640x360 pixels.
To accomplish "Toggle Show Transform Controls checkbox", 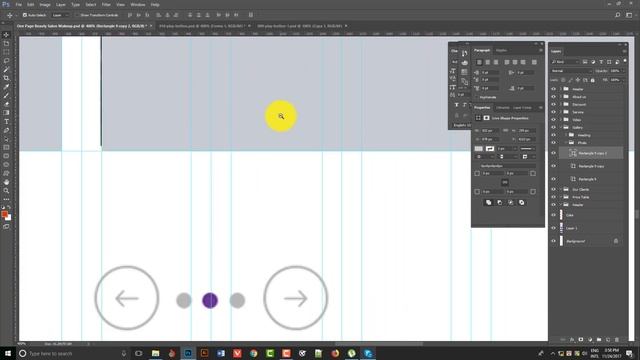I will click(x=76, y=15).
